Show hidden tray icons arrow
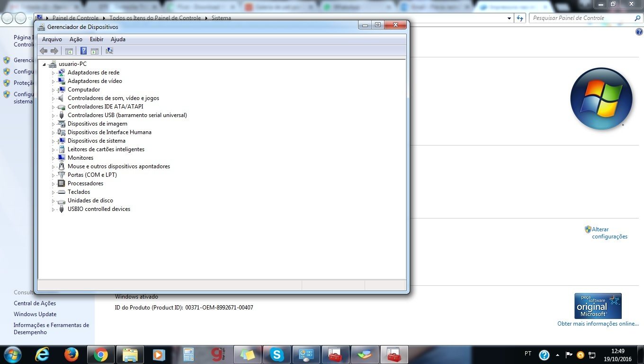Screen dimensions: 644x364 [558, 355]
